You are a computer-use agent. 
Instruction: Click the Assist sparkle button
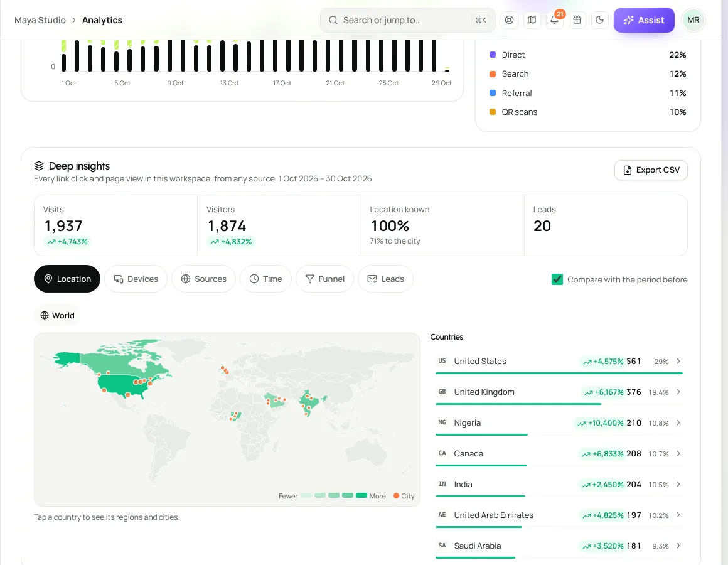(x=643, y=20)
